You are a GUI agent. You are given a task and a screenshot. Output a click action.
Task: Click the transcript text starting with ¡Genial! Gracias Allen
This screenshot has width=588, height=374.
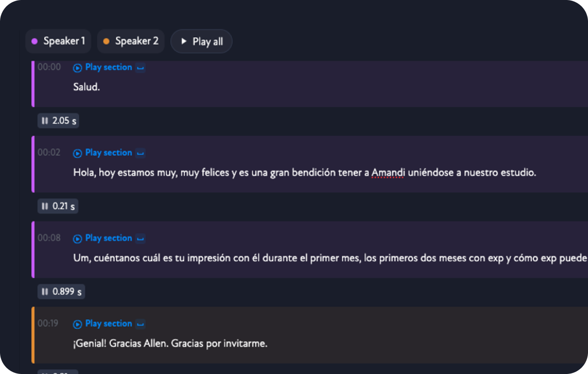click(x=170, y=343)
